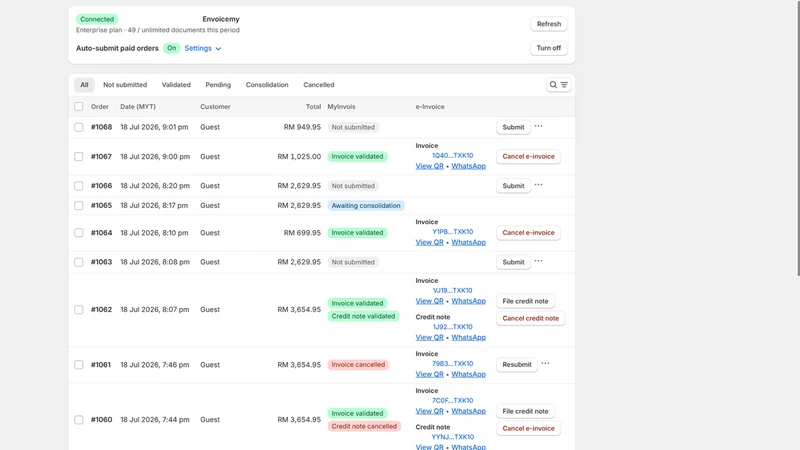Open order #1065 row
The image size is (800, 450).
pos(321,206)
